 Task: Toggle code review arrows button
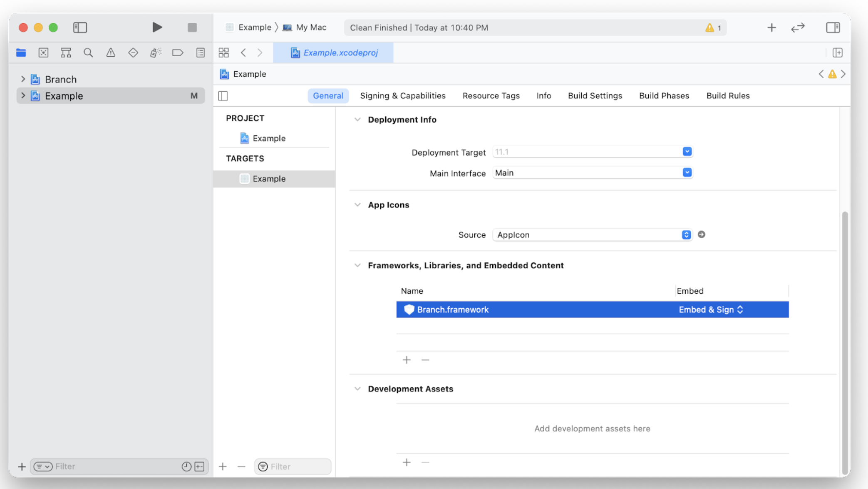click(798, 27)
